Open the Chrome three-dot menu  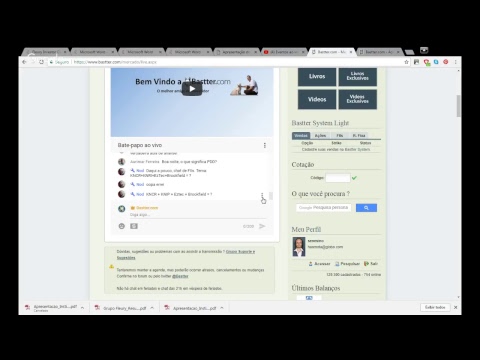coord(455,62)
